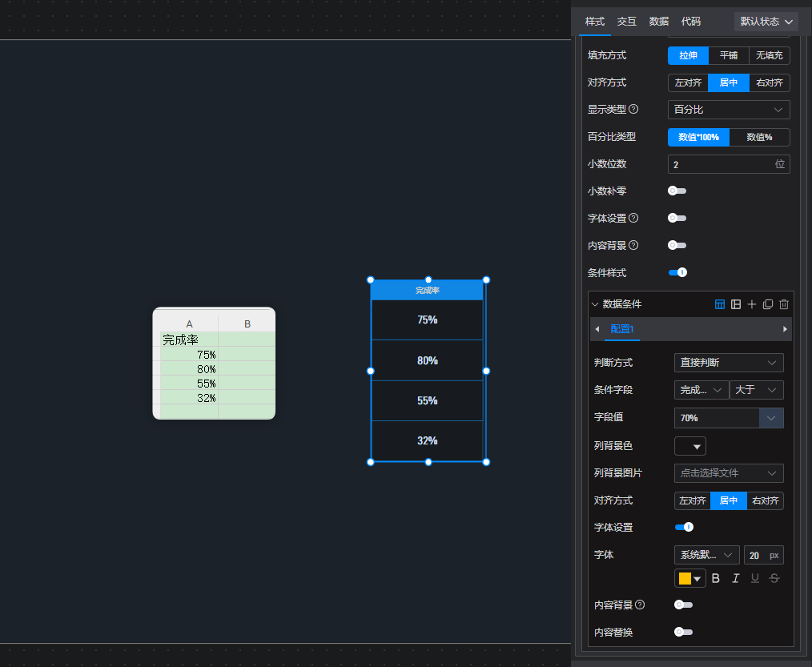
Task: Switch to the 交互 tab
Action: 626,22
